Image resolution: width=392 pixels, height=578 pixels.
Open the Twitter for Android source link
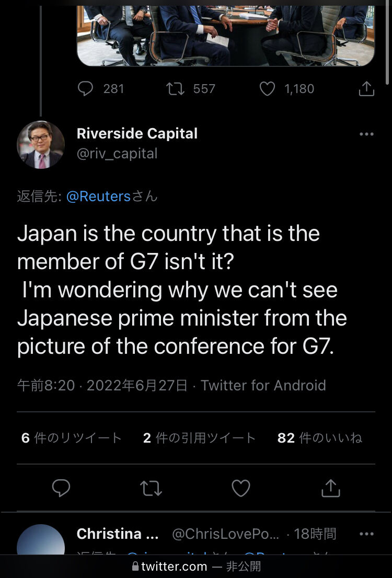click(263, 386)
